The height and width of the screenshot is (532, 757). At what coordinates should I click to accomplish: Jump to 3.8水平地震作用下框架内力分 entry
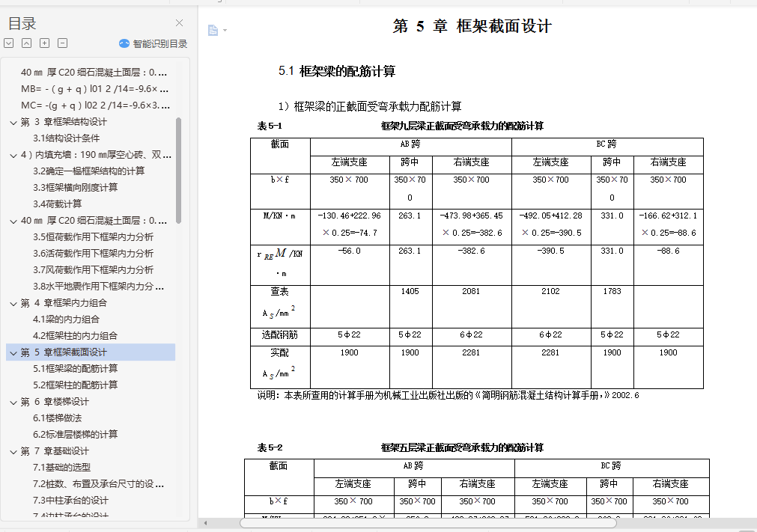point(99,286)
